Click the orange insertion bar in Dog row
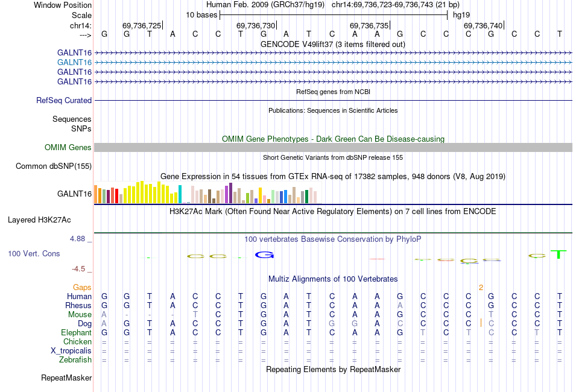Screen dimensions: 573x392 [481, 323]
